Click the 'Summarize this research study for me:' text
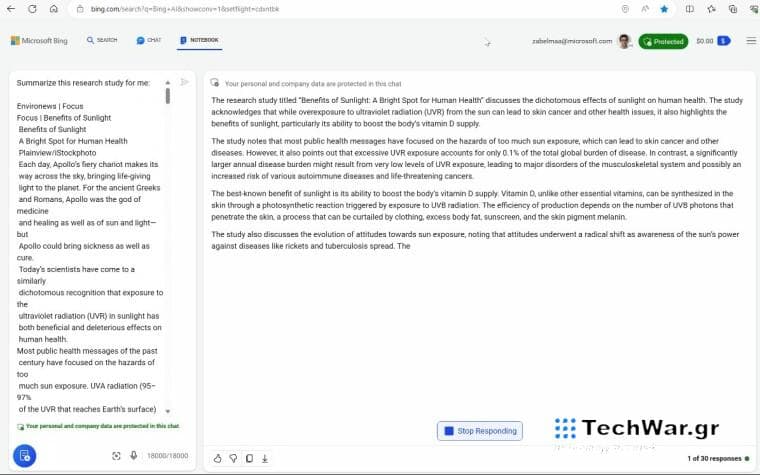 coord(83,83)
